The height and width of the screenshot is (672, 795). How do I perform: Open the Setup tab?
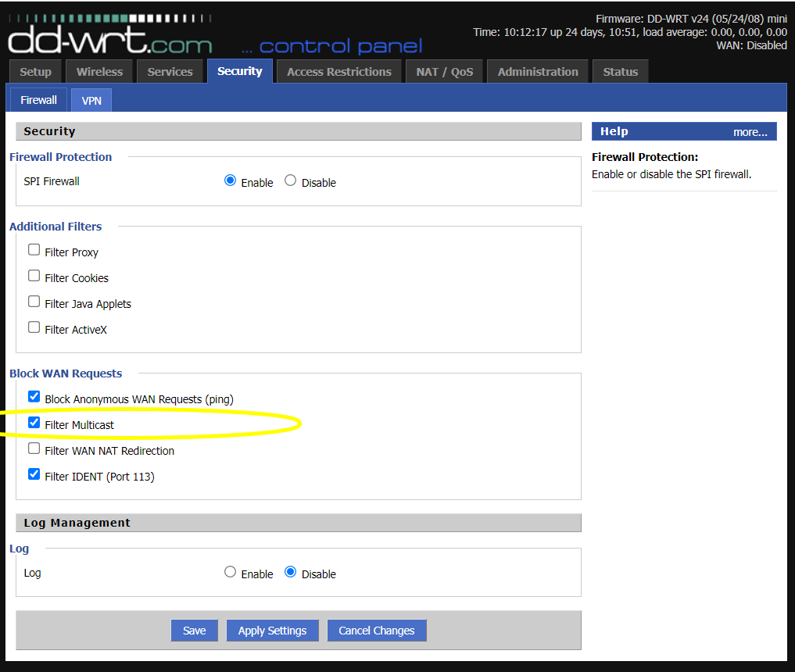[x=35, y=72]
